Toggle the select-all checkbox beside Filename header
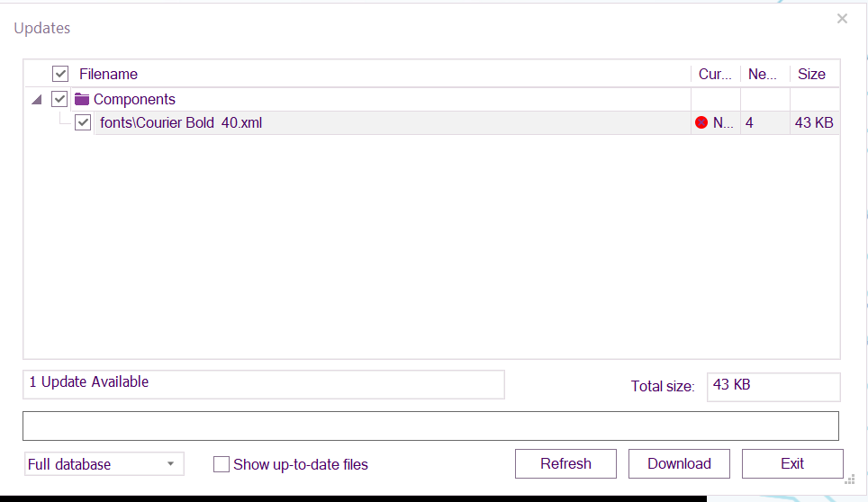Image resolution: width=868 pixels, height=502 pixels. pyautogui.click(x=60, y=74)
